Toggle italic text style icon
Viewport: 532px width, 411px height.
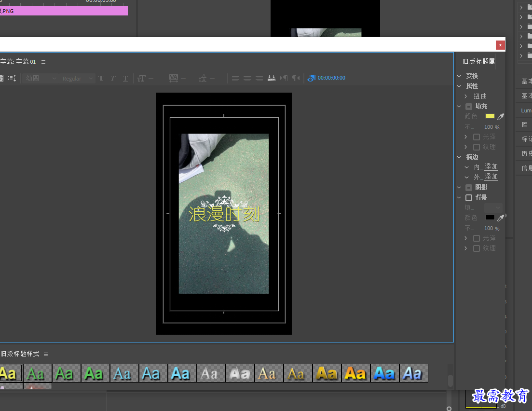click(x=113, y=79)
